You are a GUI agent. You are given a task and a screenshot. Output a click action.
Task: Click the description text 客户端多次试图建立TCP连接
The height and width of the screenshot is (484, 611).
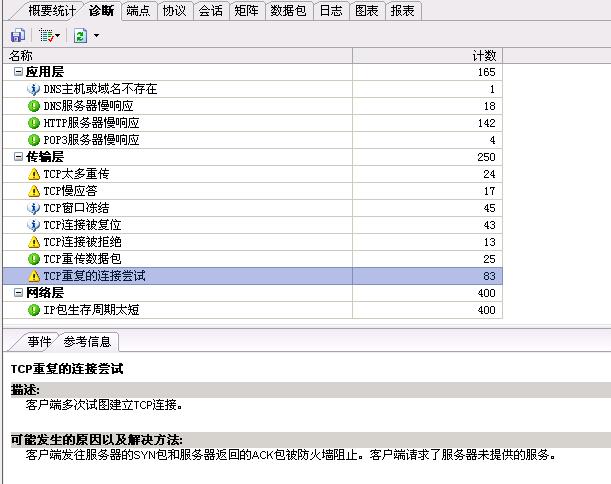tap(104, 405)
